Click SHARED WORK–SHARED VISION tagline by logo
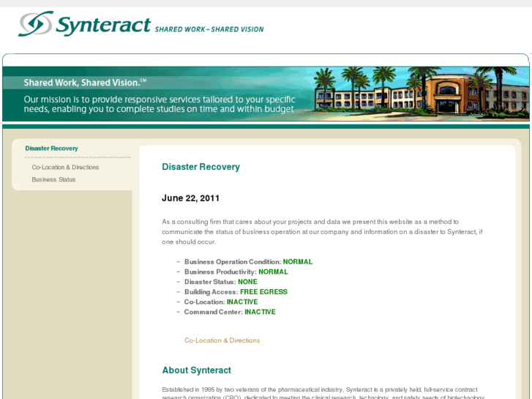This screenshot has height=399, width=532. (209, 29)
